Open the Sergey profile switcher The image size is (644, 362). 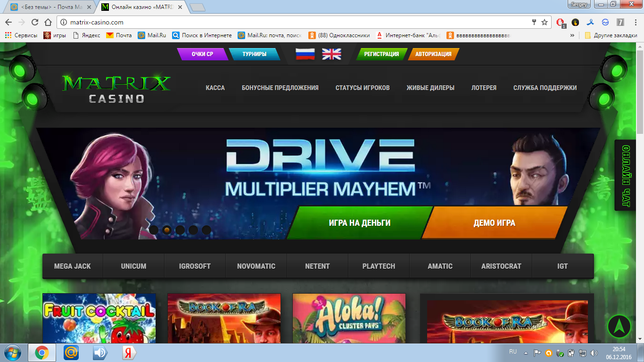579,4
